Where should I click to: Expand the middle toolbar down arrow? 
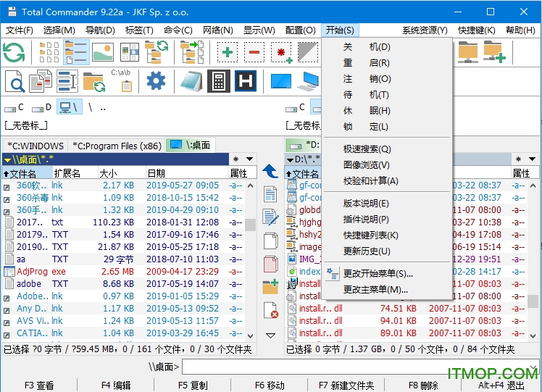tap(271, 335)
